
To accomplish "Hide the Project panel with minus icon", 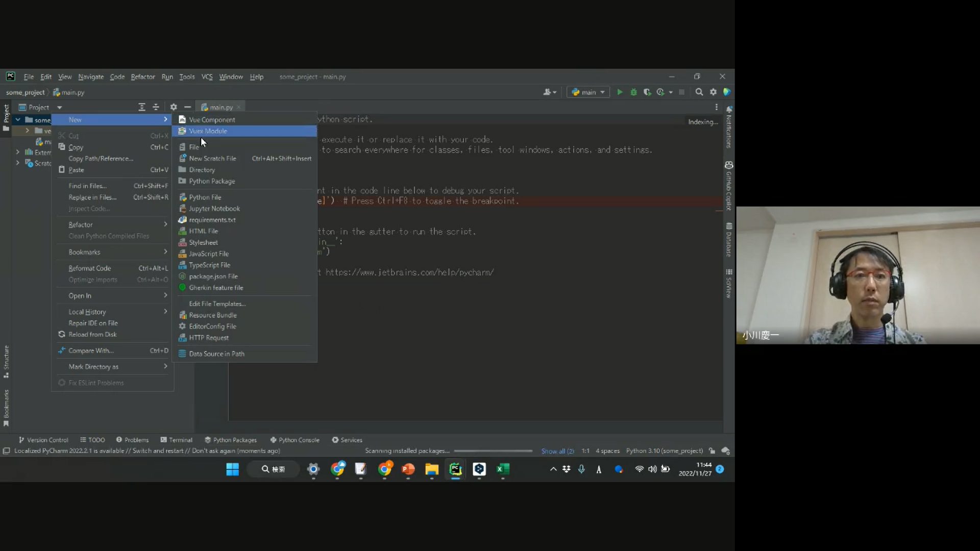I will [x=187, y=107].
